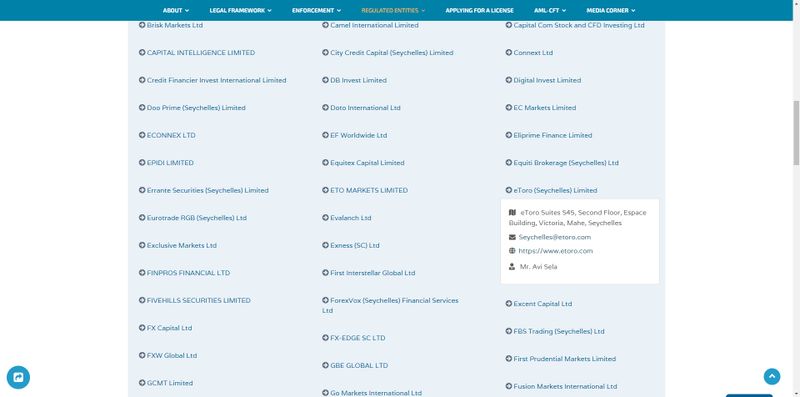Visit the https://www.etoro.com website link
The height and width of the screenshot is (397, 800).
pos(556,251)
